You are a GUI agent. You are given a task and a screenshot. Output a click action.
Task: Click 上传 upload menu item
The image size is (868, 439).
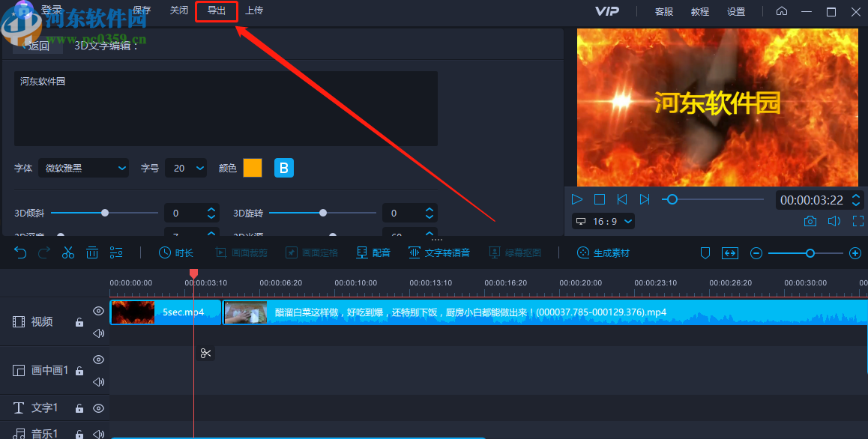pos(254,10)
